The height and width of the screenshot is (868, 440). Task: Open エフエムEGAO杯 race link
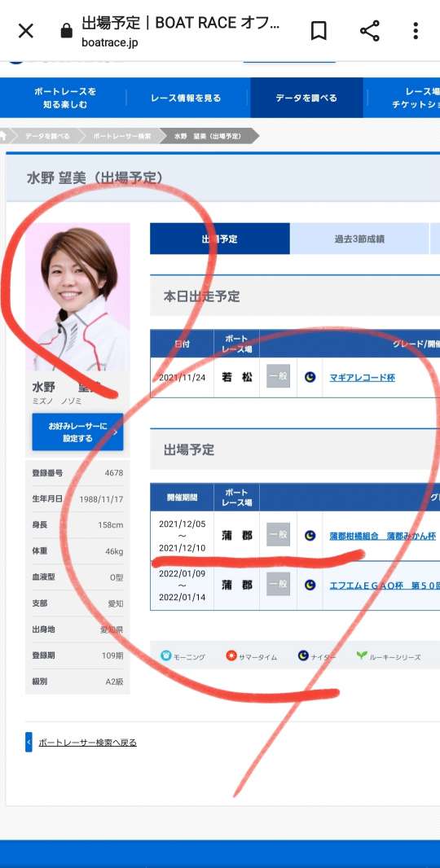pos(384,585)
